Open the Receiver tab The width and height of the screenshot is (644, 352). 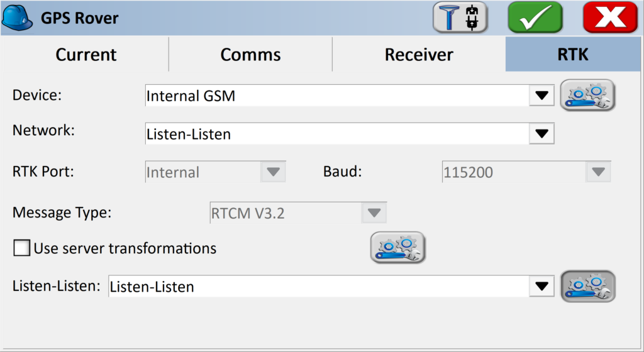[419, 55]
